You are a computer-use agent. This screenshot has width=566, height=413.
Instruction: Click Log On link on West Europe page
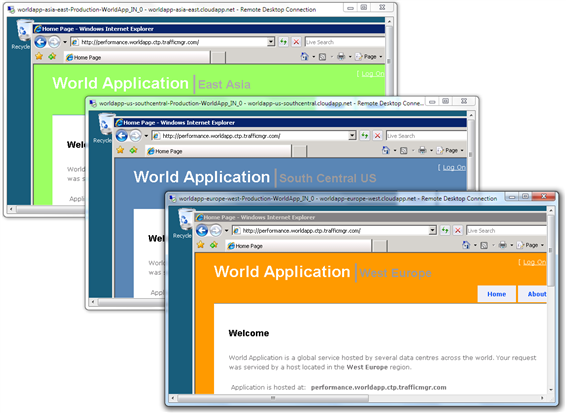pos(535,262)
